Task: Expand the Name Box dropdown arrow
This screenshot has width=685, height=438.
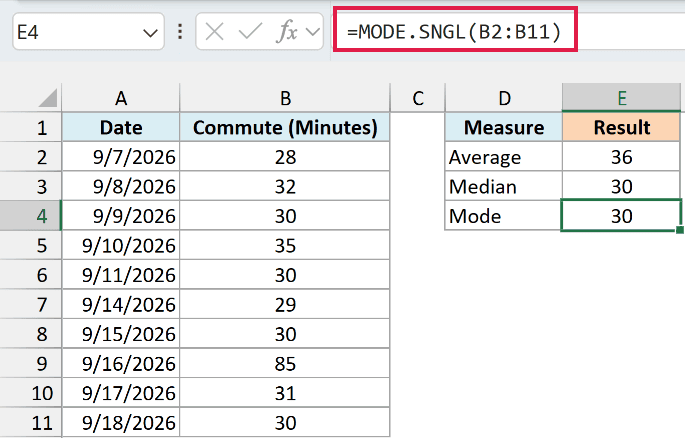Action: point(150,33)
